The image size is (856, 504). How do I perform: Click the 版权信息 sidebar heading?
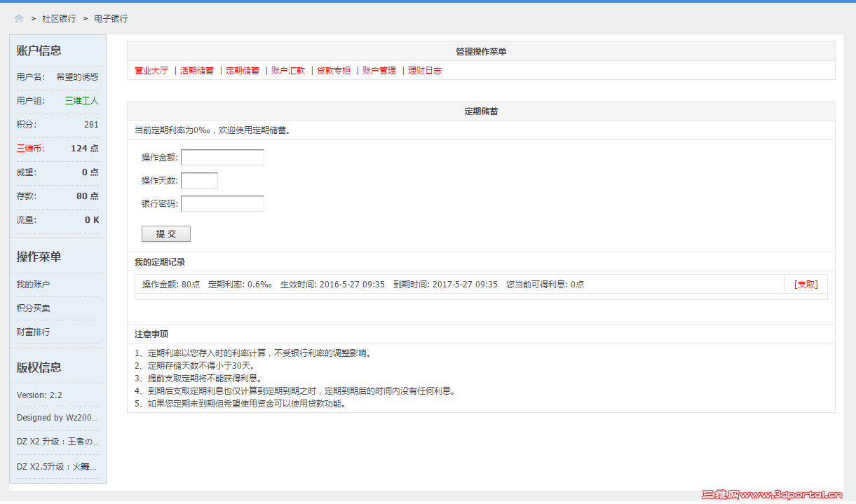(39, 367)
